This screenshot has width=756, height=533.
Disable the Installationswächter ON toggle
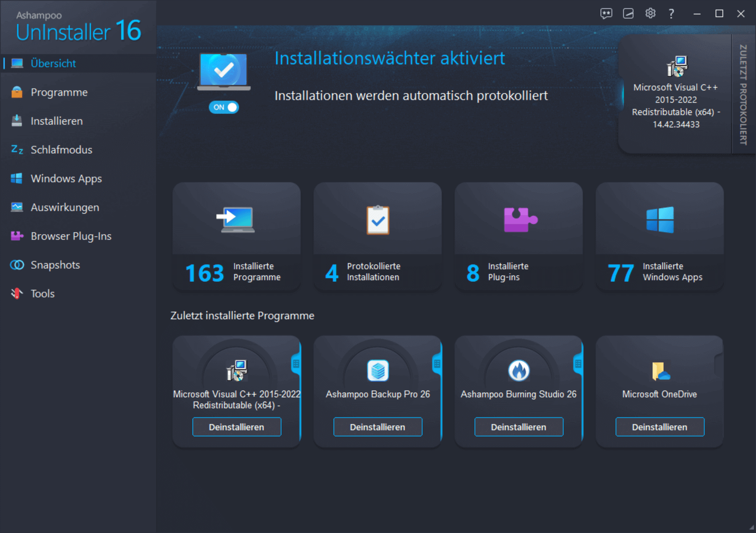(x=223, y=107)
